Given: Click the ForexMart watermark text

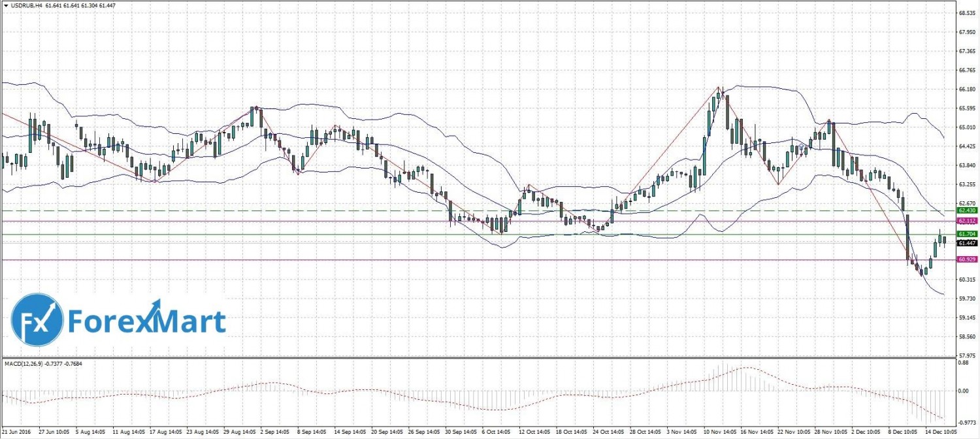Looking at the screenshot, I should (147, 321).
